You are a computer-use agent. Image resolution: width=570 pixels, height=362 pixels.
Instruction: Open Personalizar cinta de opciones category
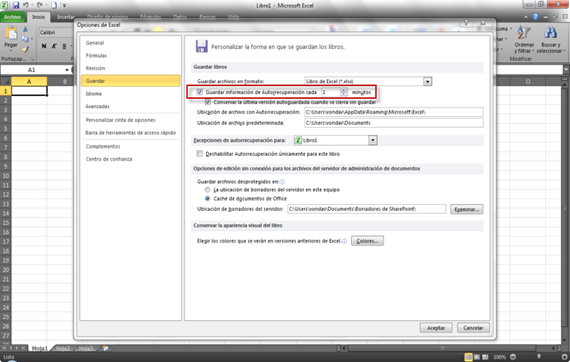point(131,120)
